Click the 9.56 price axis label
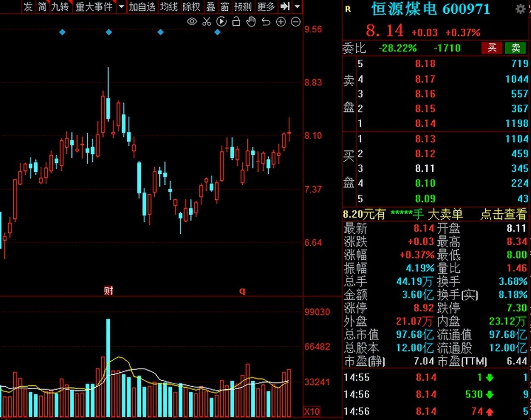The height and width of the screenshot is (420, 531). [x=313, y=29]
